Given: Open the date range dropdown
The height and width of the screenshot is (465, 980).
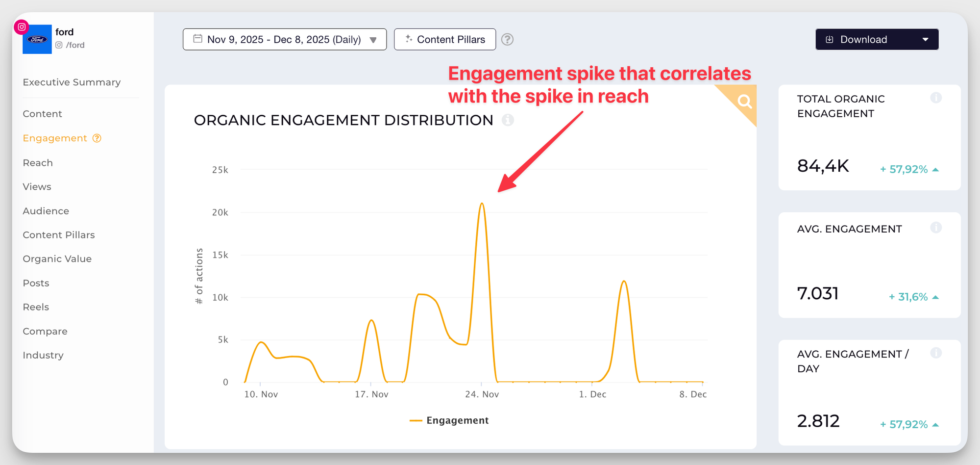Looking at the screenshot, I should (285, 39).
